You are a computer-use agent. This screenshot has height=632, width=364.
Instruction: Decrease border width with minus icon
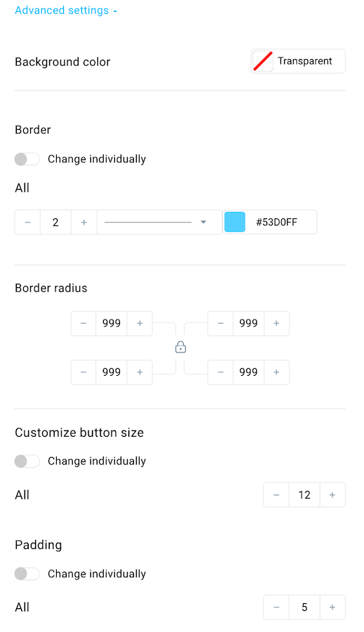27,222
